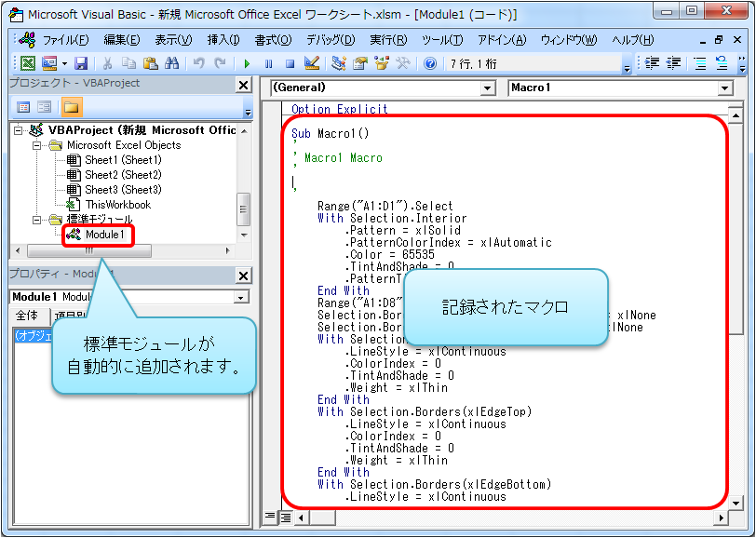Click the Cut scissors icon
This screenshot has height=538, width=756.
[x=107, y=63]
